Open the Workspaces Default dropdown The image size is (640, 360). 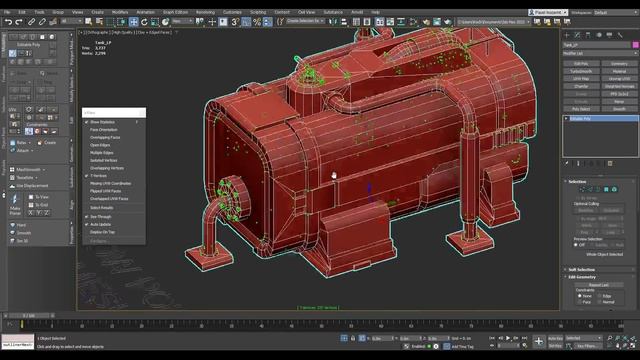click(616, 12)
